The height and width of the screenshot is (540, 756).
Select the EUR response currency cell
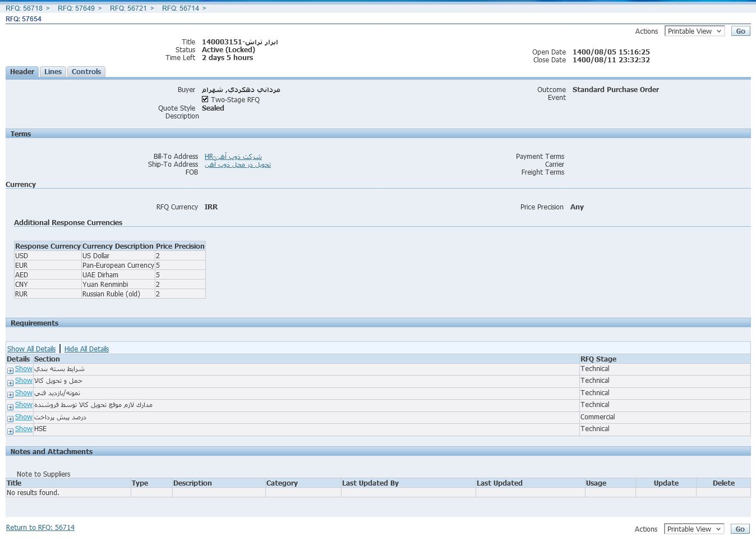[x=48, y=266]
